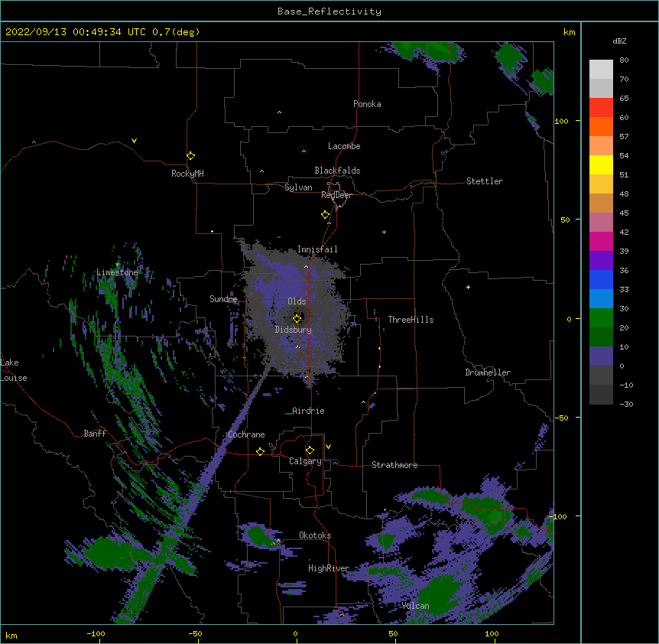Click the Strathmore town label
659x644 pixels.
[394, 465]
